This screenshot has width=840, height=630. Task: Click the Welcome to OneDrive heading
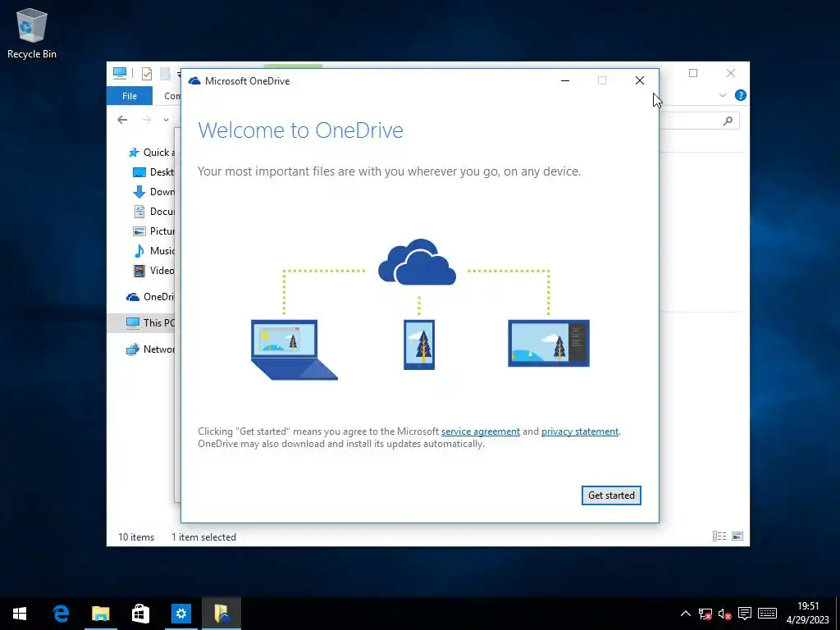coord(300,130)
